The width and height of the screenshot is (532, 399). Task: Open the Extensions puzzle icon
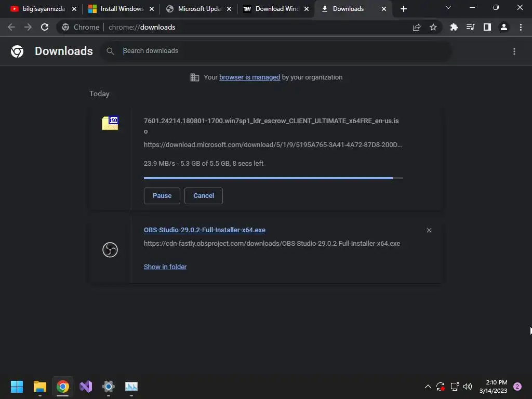(454, 27)
